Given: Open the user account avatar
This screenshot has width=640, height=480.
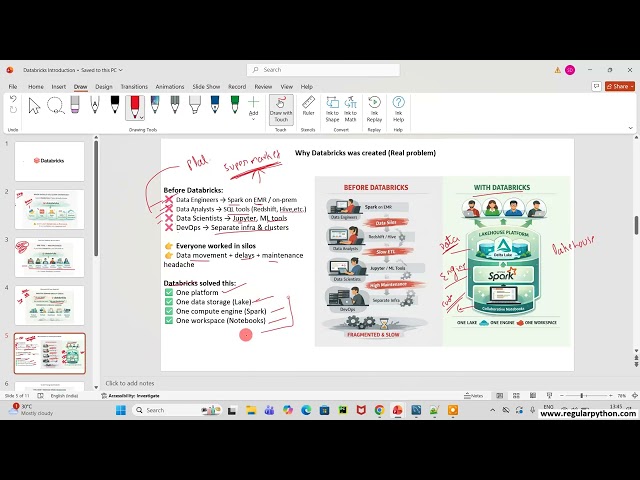Looking at the screenshot, I should tap(570, 70).
